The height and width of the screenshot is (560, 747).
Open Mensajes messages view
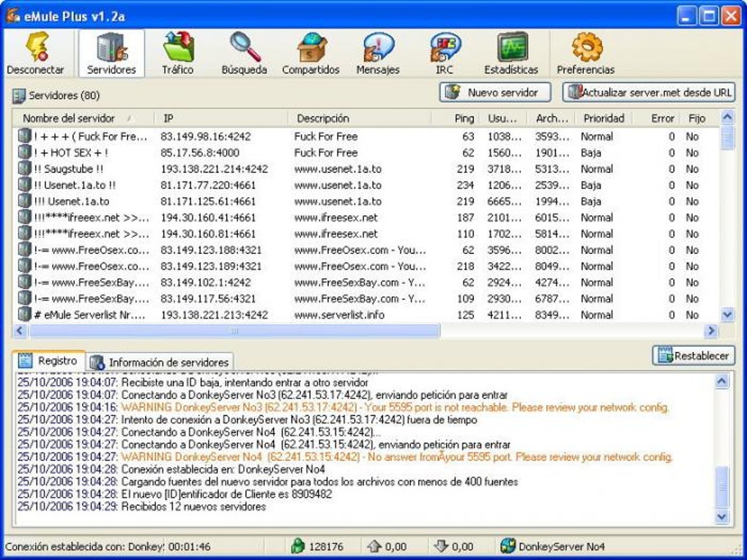(378, 53)
